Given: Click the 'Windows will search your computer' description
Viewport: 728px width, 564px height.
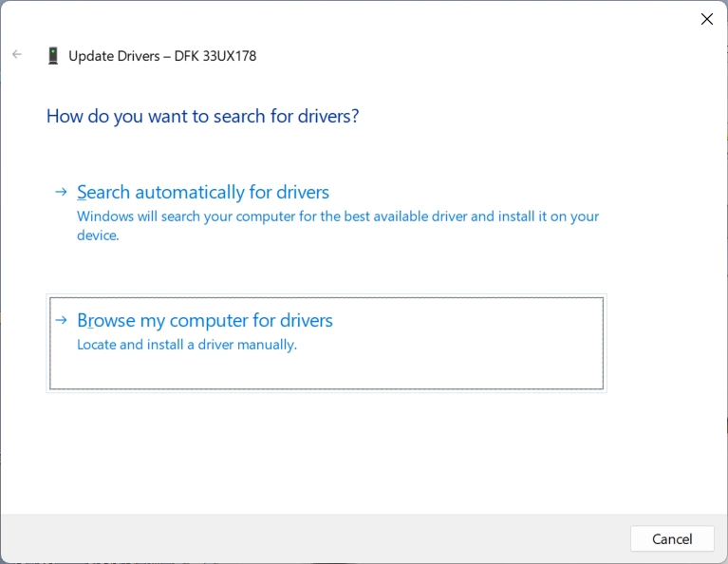Looking at the screenshot, I should [338, 216].
